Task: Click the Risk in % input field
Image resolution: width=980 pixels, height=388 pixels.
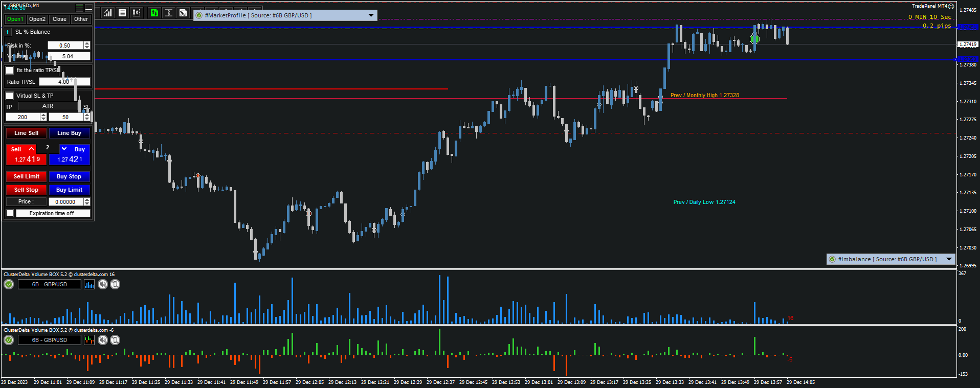Action: [x=65, y=45]
